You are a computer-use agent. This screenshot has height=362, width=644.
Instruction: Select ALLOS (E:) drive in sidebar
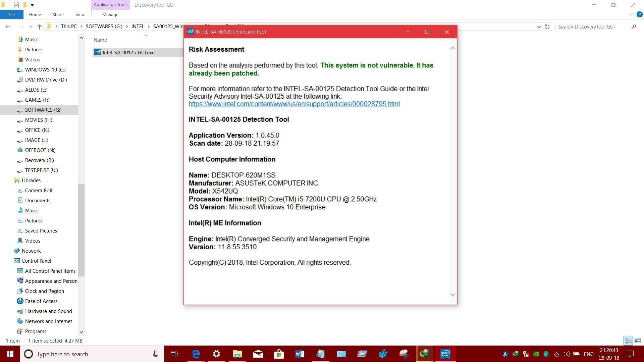(36, 90)
